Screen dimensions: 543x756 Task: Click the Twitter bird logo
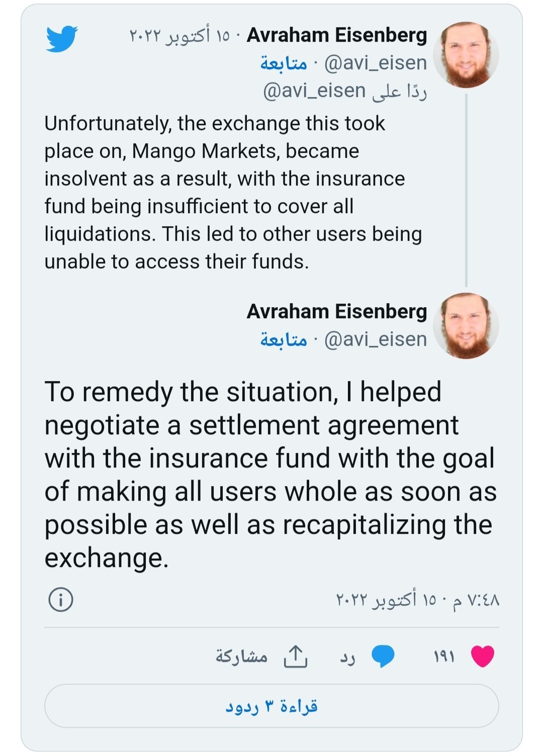coord(62,39)
